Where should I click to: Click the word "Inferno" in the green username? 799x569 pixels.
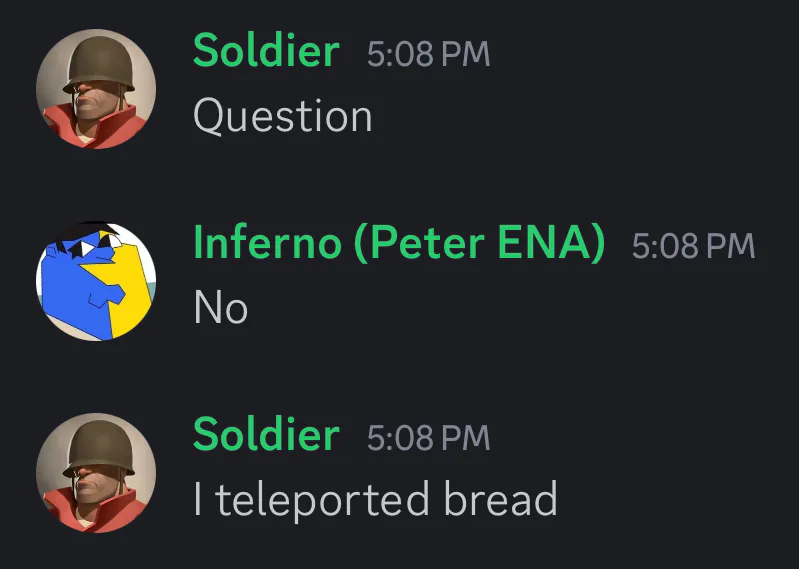tap(268, 243)
